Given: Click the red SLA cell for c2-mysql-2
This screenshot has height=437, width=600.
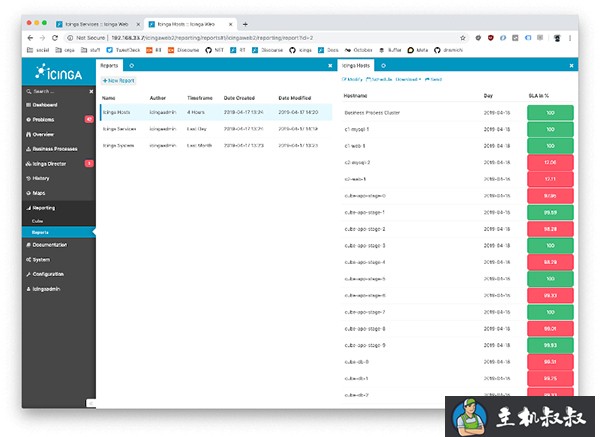Looking at the screenshot, I should [550, 163].
